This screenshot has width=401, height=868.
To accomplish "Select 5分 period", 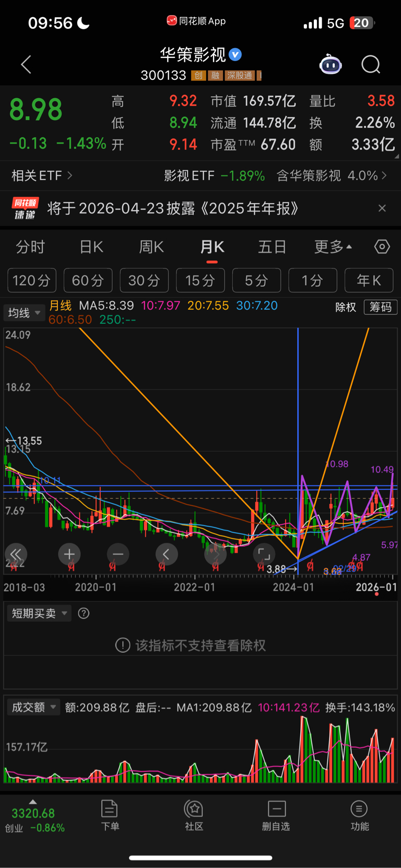I will (x=256, y=280).
